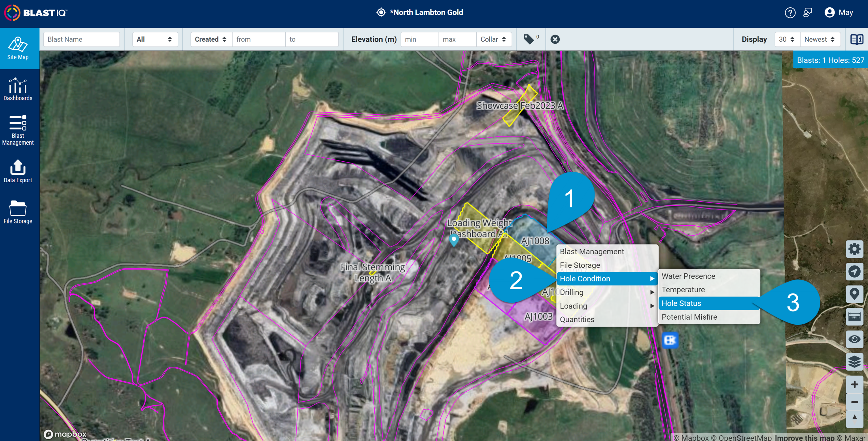Open the Data Export page
This screenshot has height=441, width=868.
[18, 171]
